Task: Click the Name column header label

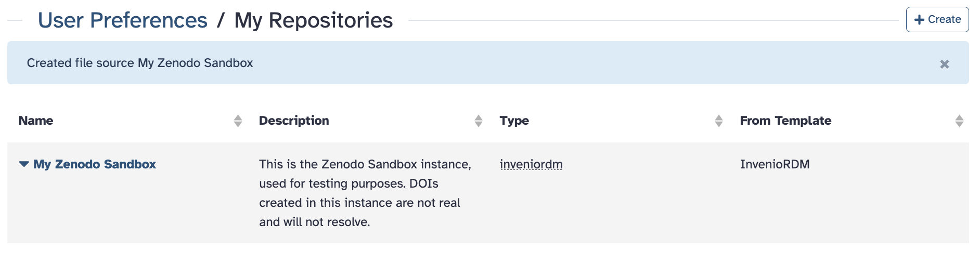Action: pos(36,121)
